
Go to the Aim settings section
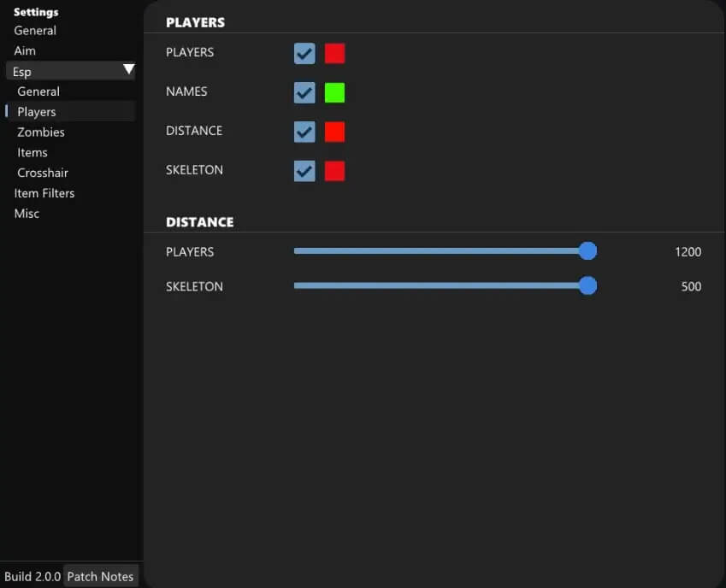click(25, 51)
